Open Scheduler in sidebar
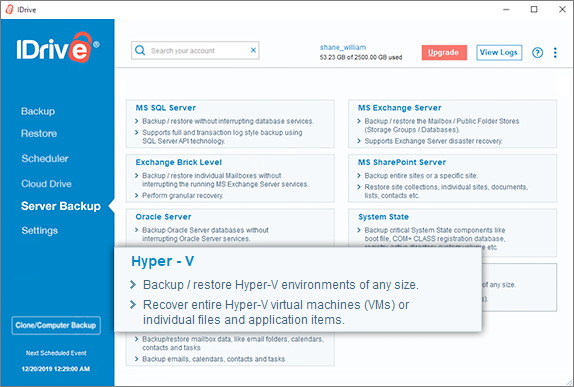Viewport: 574px width, 387px height. point(45,159)
